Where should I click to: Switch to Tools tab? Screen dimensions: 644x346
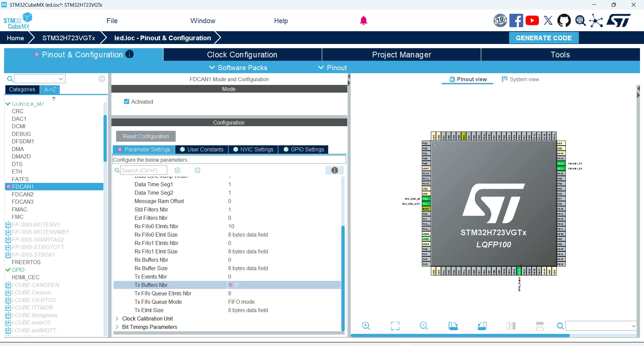[x=560, y=55]
